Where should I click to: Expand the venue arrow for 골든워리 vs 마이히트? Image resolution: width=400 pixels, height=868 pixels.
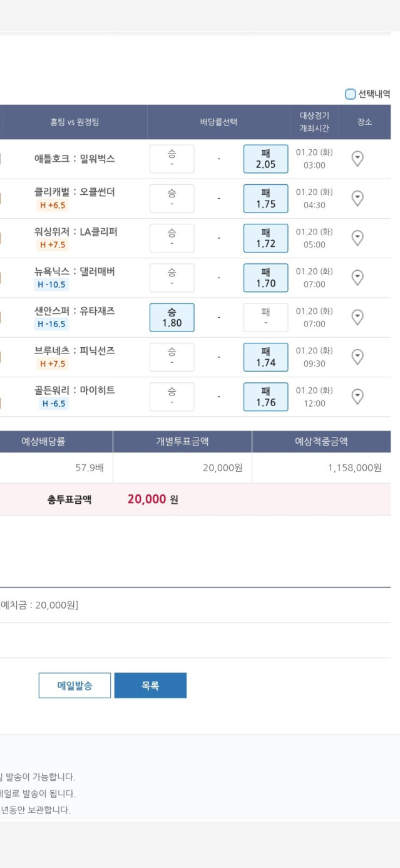pos(357,396)
